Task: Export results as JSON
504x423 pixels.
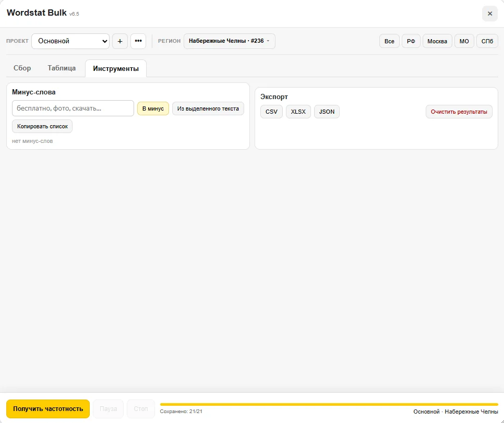Action: pyautogui.click(x=327, y=112)
